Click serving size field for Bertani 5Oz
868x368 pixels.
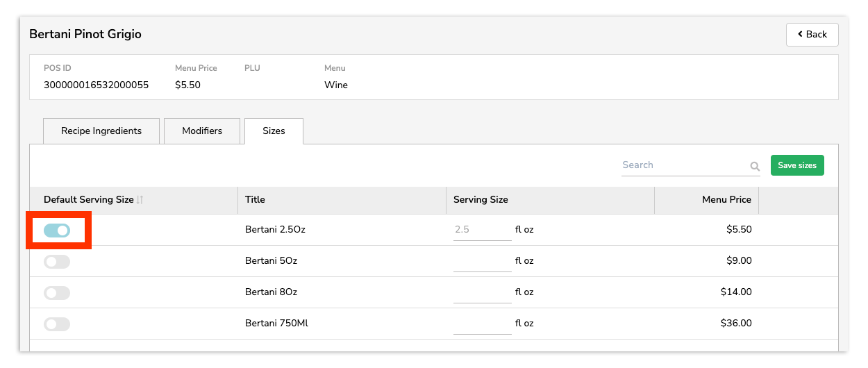(482, 261)
